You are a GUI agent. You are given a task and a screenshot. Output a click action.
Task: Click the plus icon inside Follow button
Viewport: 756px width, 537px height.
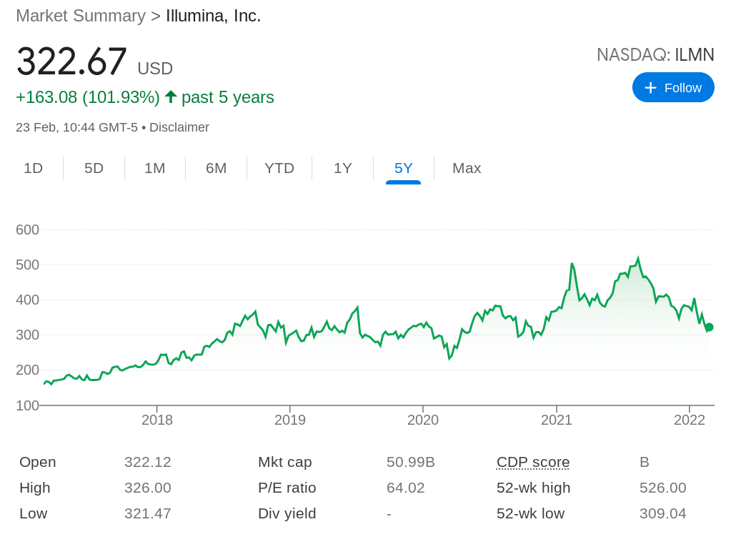pos(650,88)
